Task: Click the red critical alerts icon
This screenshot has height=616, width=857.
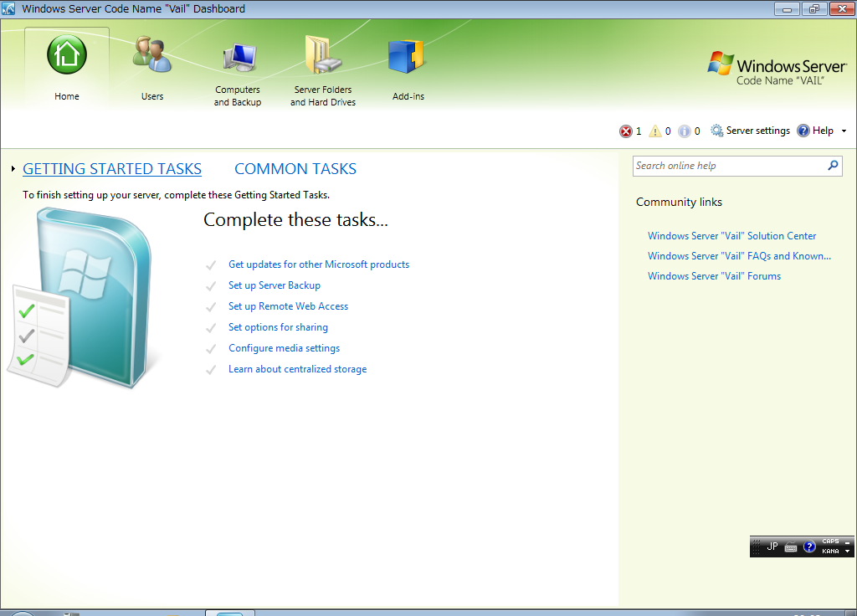Action: tap(625, 131)
